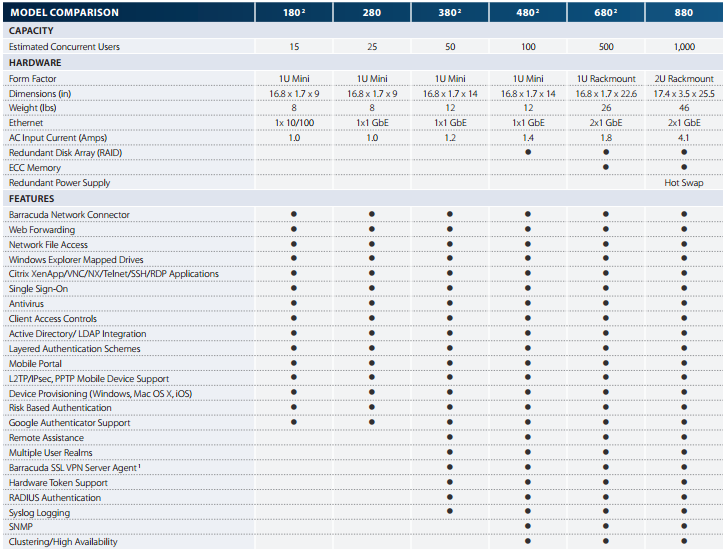Click Barracuda Network Connector dot under 180

(x=294, y=214)
